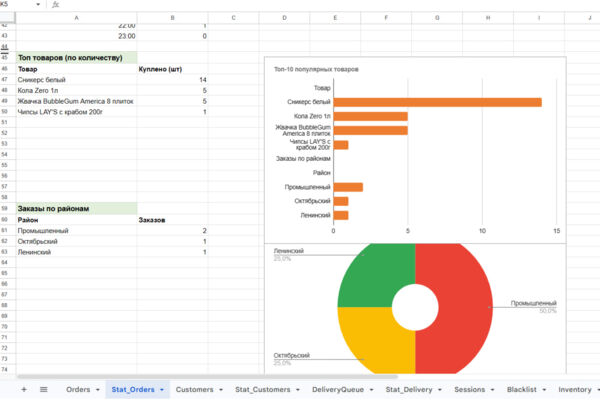The image size is (600, 400).
Task: Select column B header
Action: pyautogui.click(x=173, y=18)
